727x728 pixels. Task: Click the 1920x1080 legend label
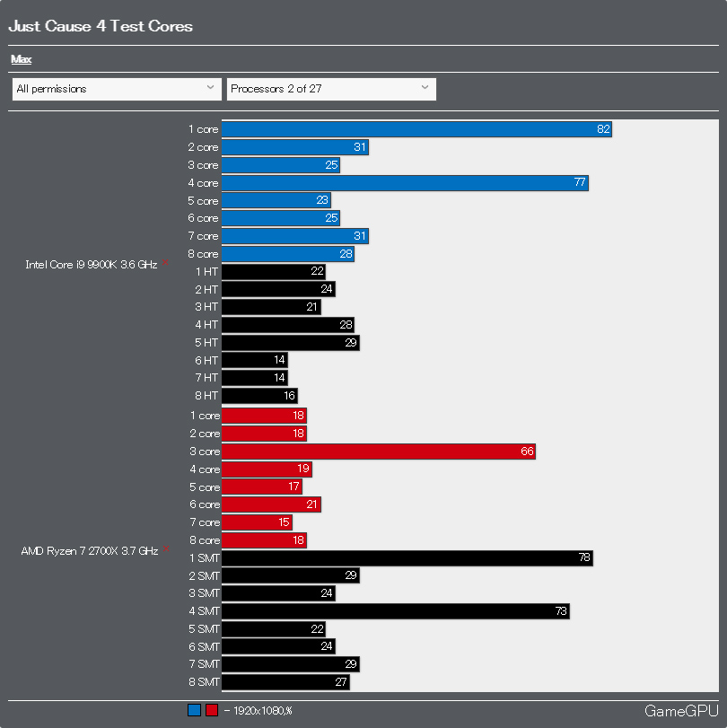point(262,711)
